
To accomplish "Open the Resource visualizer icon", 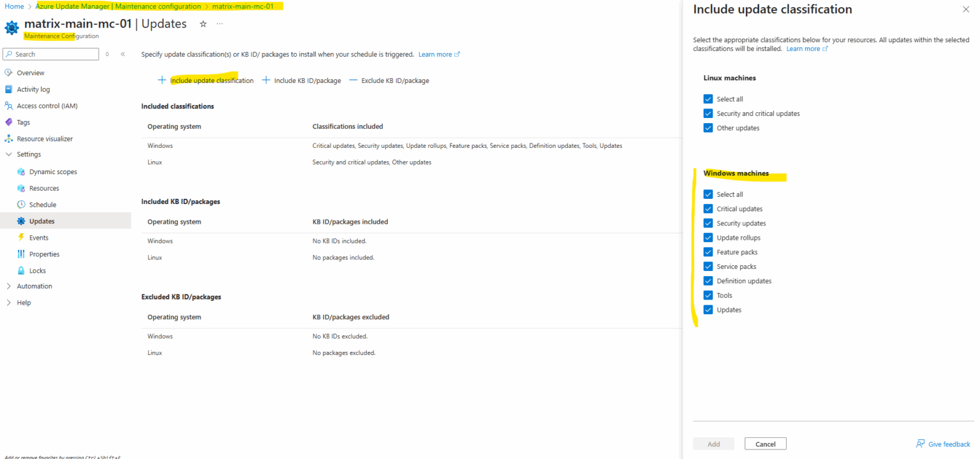I will (x=11, y=138).
